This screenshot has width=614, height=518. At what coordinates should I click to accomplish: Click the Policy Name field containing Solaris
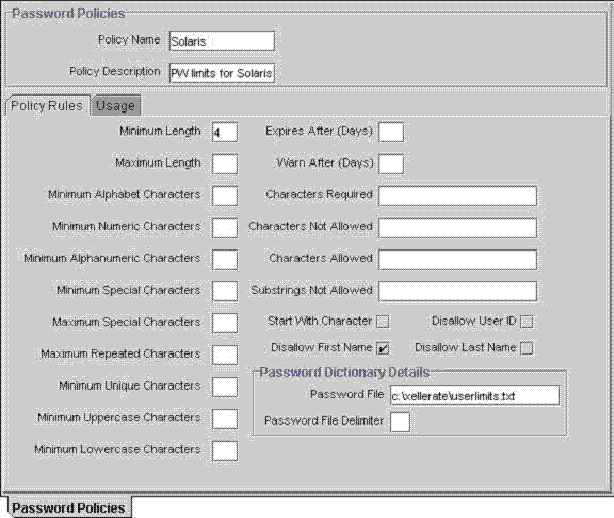tap(222, 41)
